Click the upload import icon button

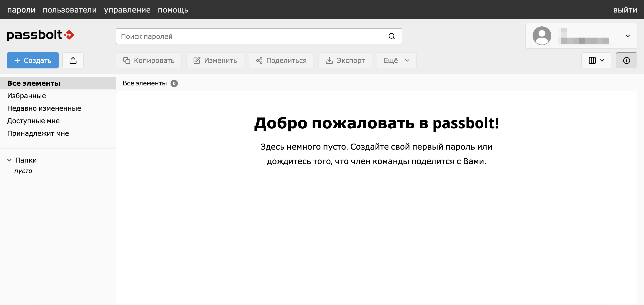click(x=73, y=60)
